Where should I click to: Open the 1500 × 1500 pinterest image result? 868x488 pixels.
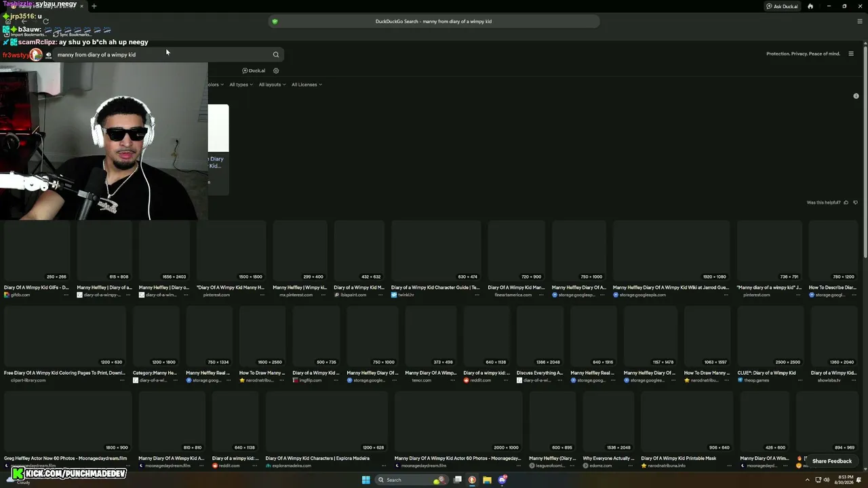pyautogui.click(x=231, y=251)
